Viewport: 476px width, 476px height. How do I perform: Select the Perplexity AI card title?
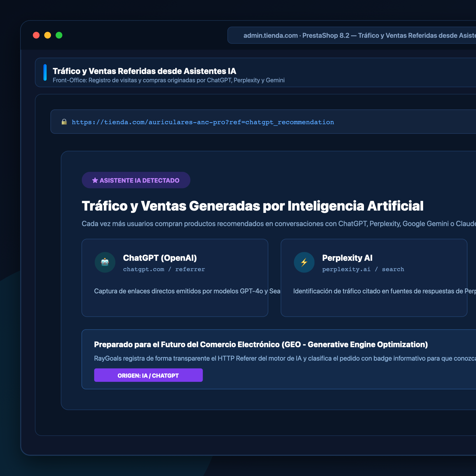[347, 258]
